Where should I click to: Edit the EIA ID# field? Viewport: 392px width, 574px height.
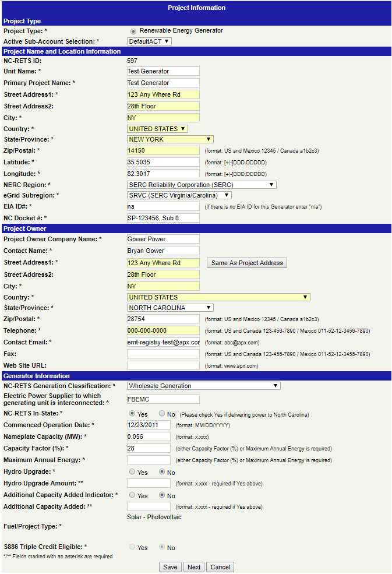coord(163,206)
